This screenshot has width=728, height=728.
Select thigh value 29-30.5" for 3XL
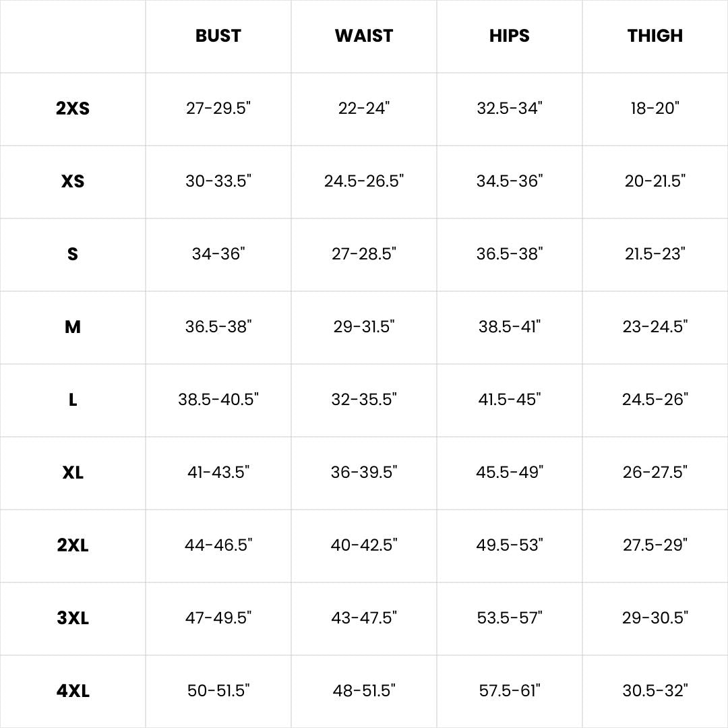pos(655,618)
